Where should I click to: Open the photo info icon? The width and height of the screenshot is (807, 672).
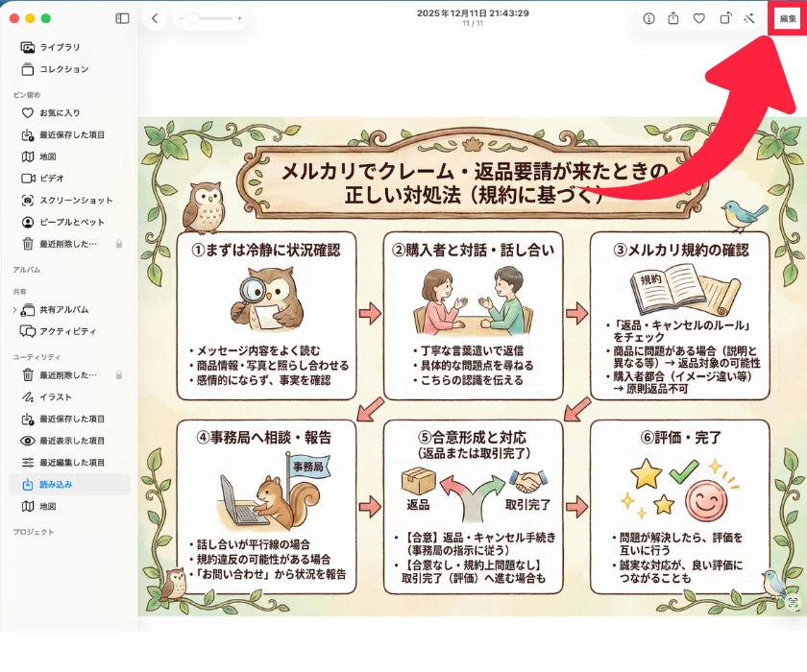649,18
